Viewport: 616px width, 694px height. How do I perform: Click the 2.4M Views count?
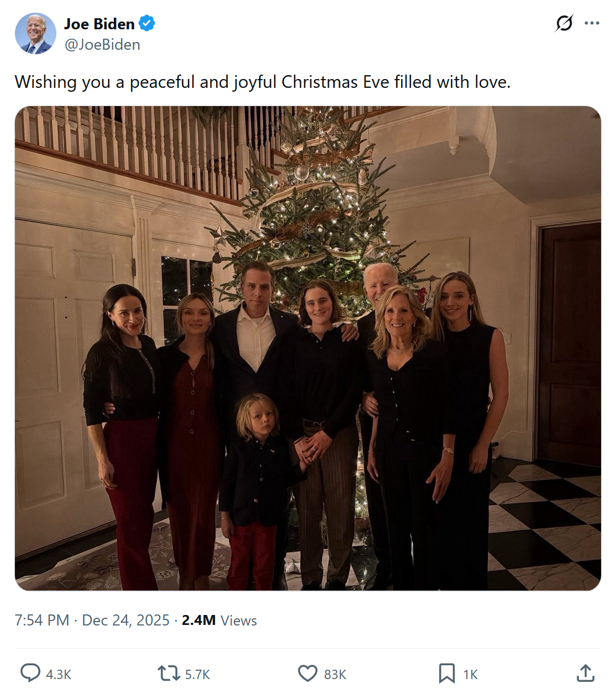click(x=219, y=621)
